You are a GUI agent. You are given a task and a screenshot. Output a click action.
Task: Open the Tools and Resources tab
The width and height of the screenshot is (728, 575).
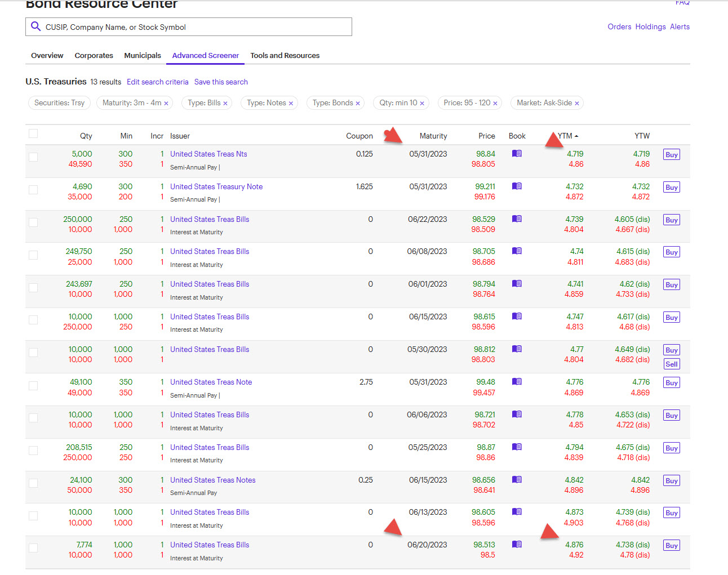point(285,55)
